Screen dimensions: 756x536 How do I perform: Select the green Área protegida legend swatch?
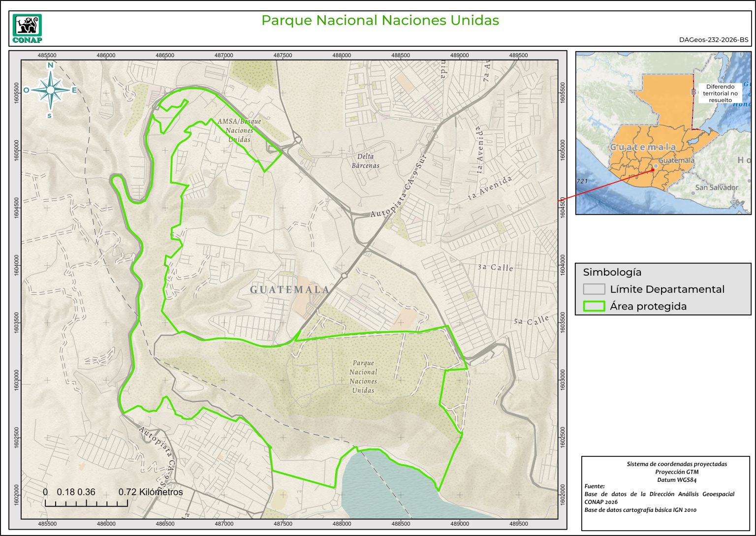(x=594, y=306)
